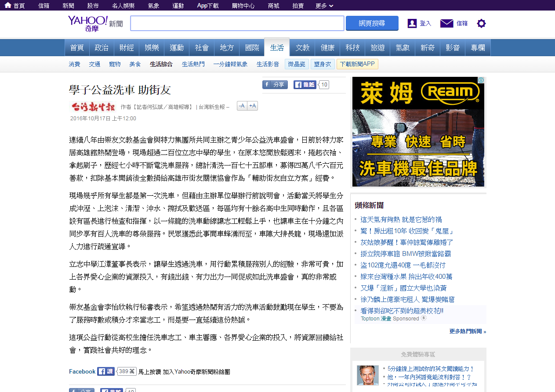Open the 一分鐘報氣象 link
The width and height of the screenshot is (555, 392).
(230, 64)
